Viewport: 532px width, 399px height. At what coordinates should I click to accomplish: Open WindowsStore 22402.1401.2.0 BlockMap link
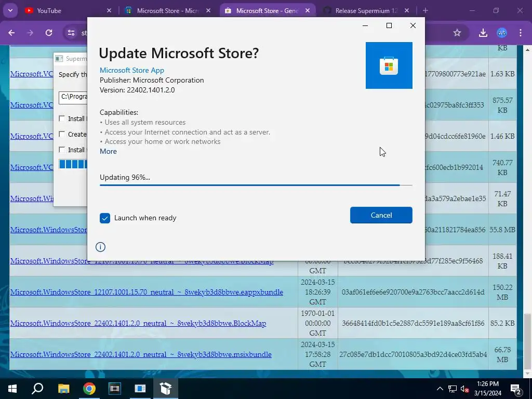(x=138, y=323)
